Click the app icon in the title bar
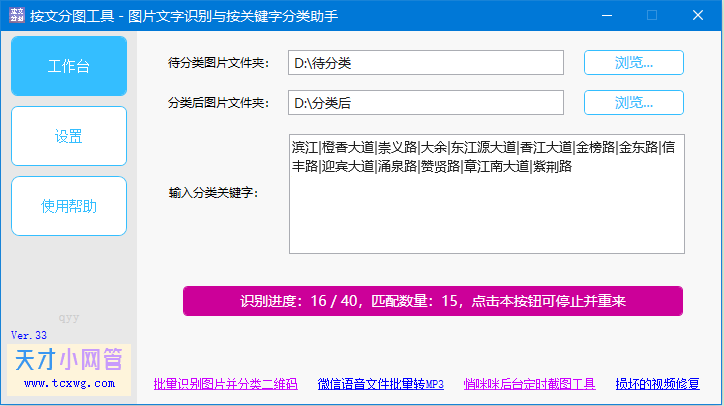Image resolution: width=724 pixels, height=406 pixels. pos(15,16)
